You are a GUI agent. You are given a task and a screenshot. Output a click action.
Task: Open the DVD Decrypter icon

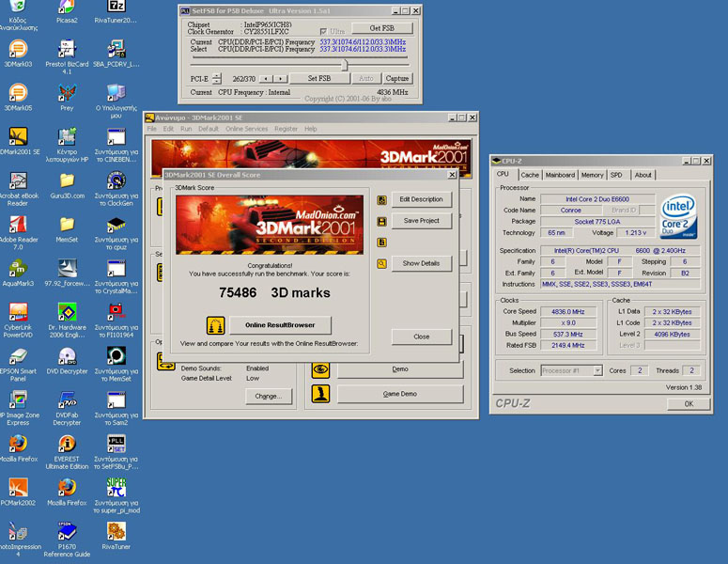point(67,356)
